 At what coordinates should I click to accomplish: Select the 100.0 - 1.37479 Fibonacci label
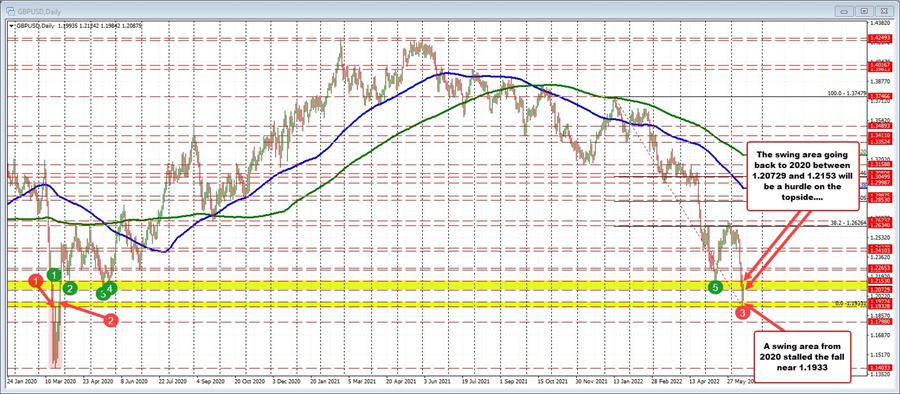point(846,92)
